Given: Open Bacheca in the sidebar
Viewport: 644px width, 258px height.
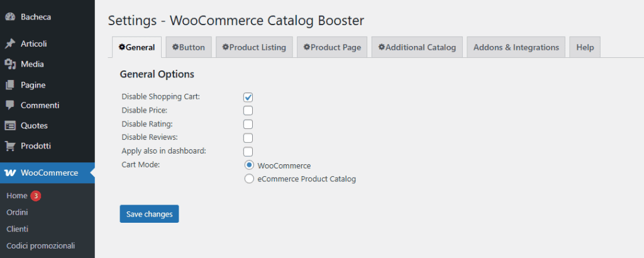Looking at the screenshot, I should 36,17.
